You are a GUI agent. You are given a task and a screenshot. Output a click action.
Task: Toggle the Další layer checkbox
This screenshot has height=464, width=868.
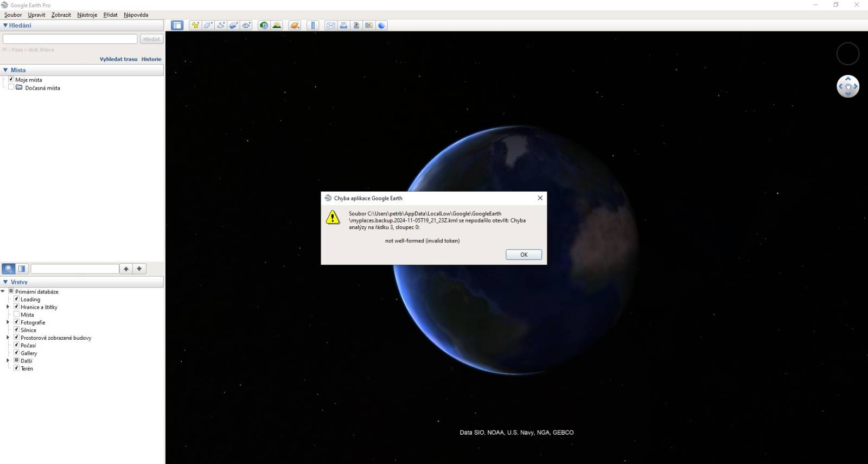[16, 360]
